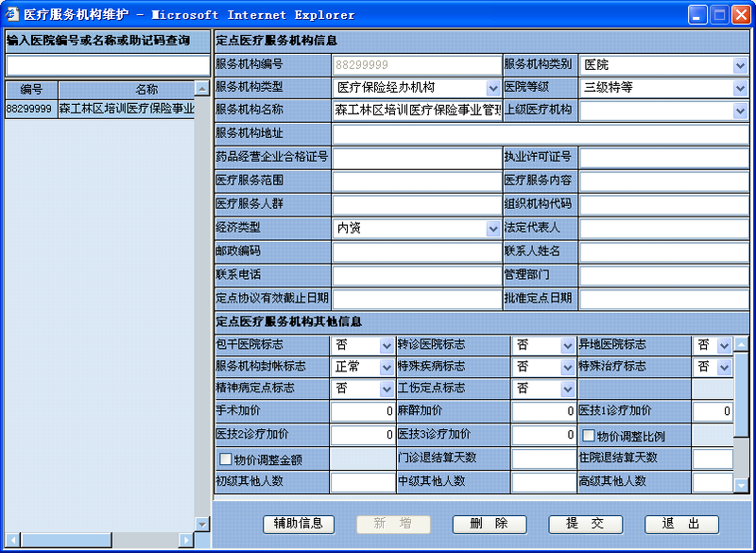Click the 邮政编码 input field

click(417, 252)
